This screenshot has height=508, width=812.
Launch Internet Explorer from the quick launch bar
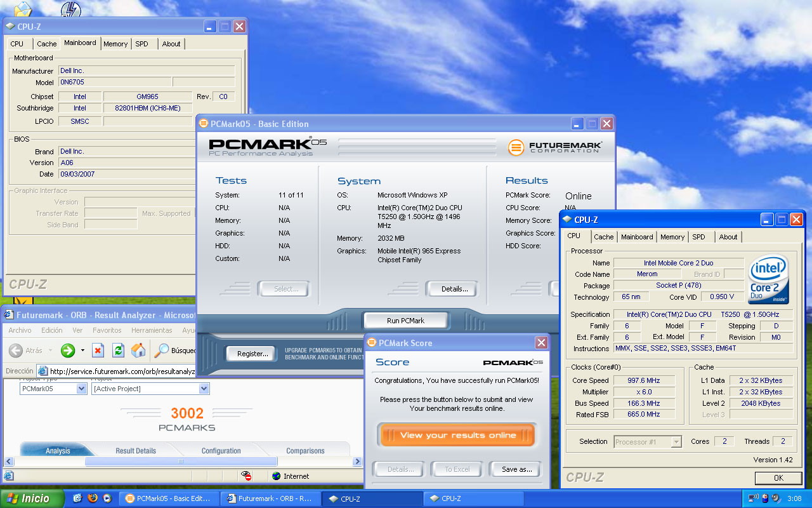click(x=77, y=498)
